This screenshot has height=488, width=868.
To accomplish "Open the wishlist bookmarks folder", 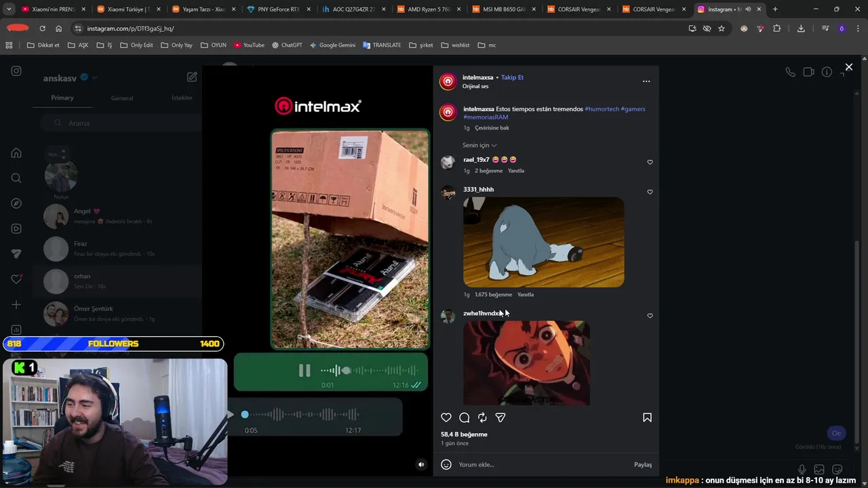I will pos(455,45).
